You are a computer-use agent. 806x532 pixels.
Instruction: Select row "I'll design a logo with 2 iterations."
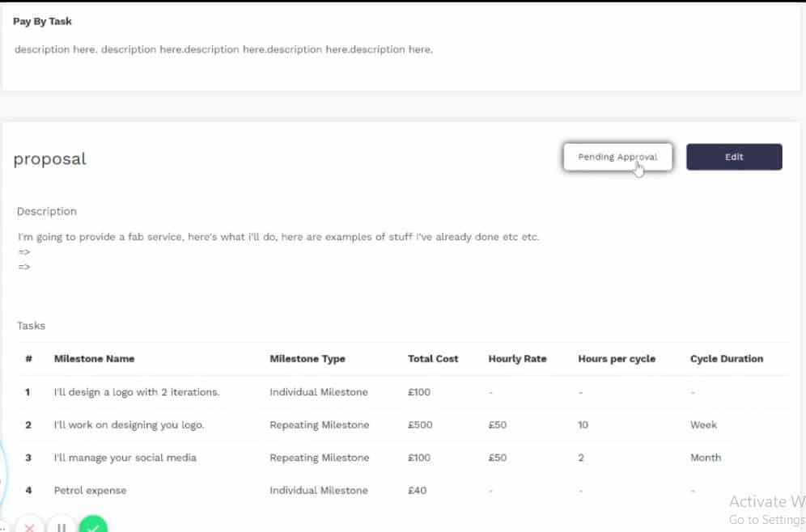click(403, 392)
